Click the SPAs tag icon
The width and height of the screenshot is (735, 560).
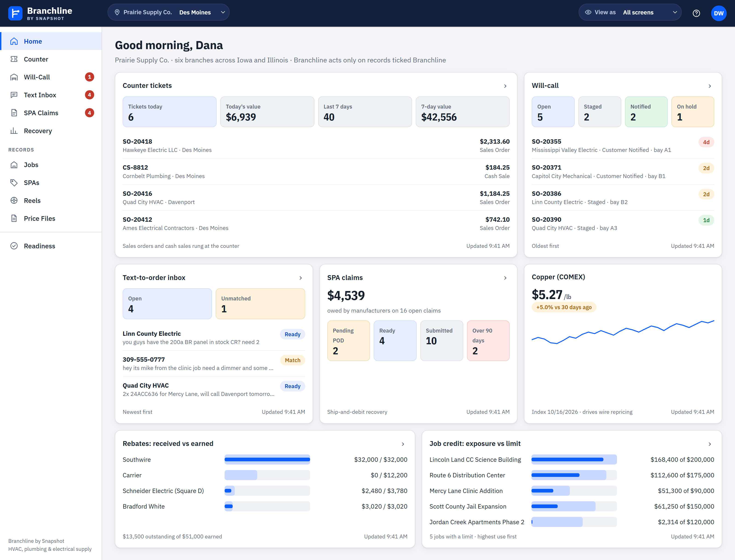point(14,183)
